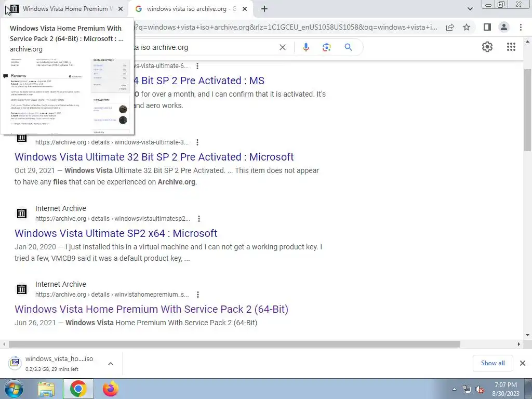This screenshot has height=399, width=532.
Task: Open Windows Vista Home Premium Service Pack 2 result
Action: coord(151,310)
